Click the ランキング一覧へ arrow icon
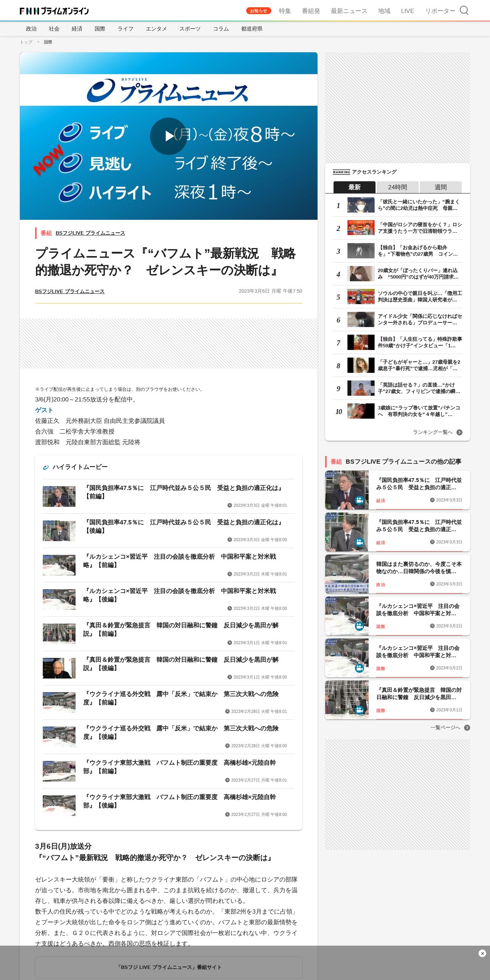490x980 pixels. pos(459,432)
